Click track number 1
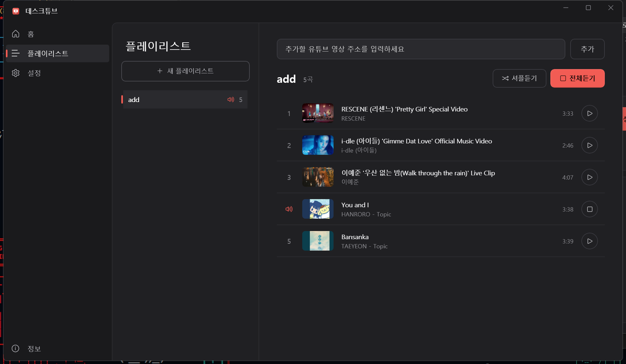626x364 pixels. point(289,114)
